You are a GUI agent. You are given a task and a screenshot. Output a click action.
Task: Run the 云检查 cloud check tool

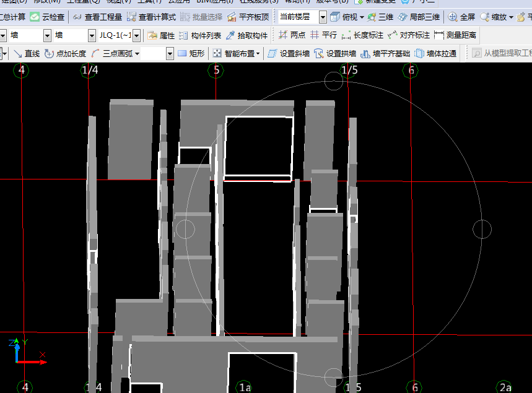(47, 17)
